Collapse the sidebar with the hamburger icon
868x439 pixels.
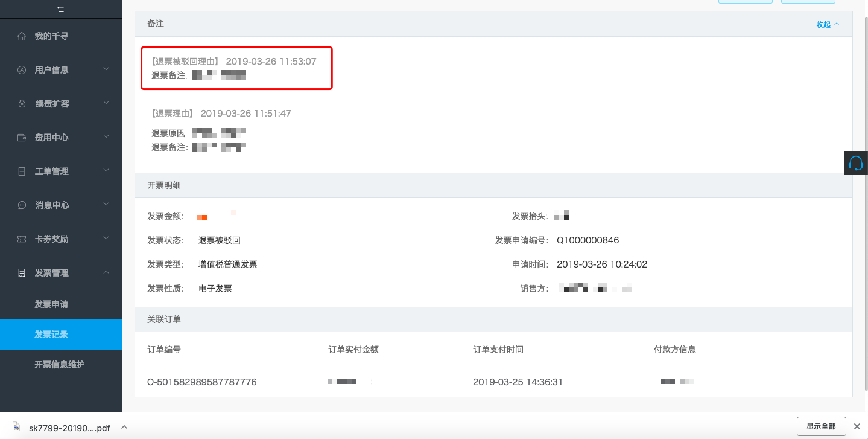point(61,8)
